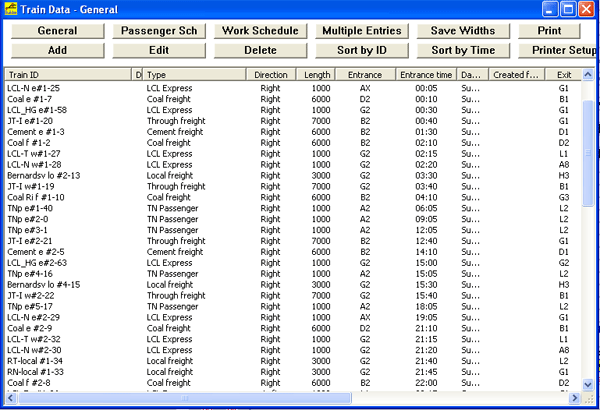This screenshot has width=600, height=410.
Task: Select train TNp e#2-0
Action: (x=28, y=219)
